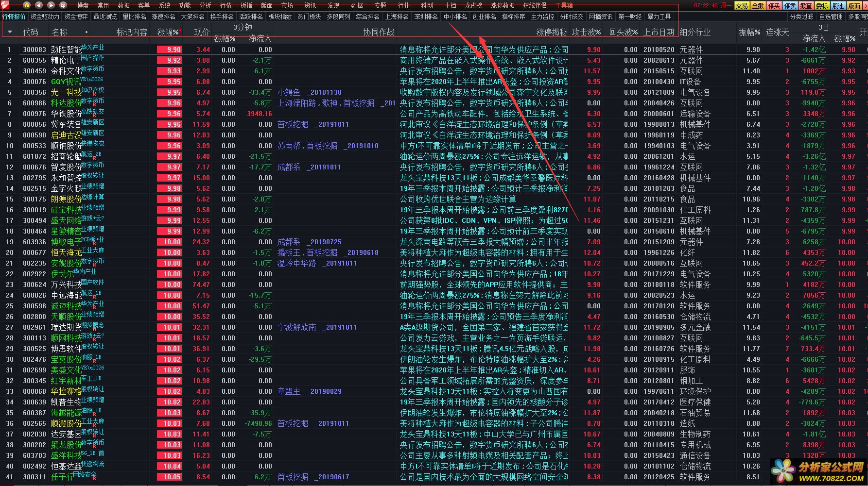The height and width of the screenshot is (486, 868).
Task: Open the 自选管理 option
Action: (x=831, y=17)
